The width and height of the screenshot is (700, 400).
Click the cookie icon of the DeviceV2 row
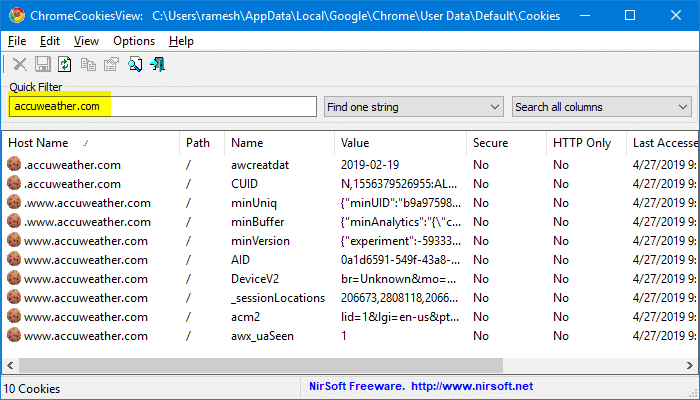click(x=14, y=278)
